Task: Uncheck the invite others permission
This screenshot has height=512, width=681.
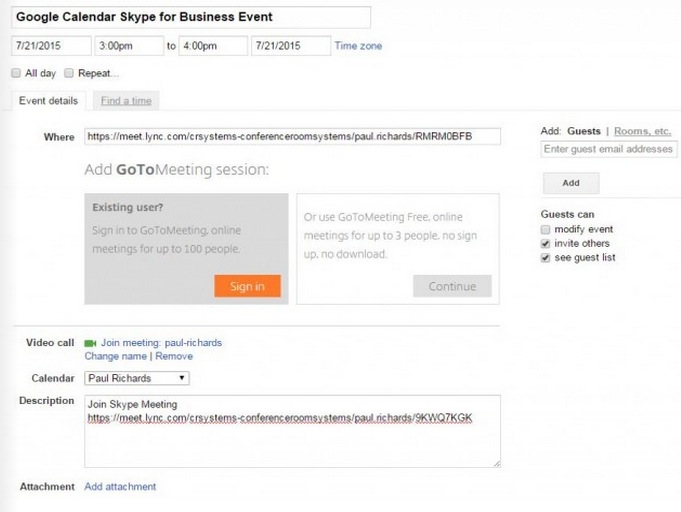Action: pos(545,244)
